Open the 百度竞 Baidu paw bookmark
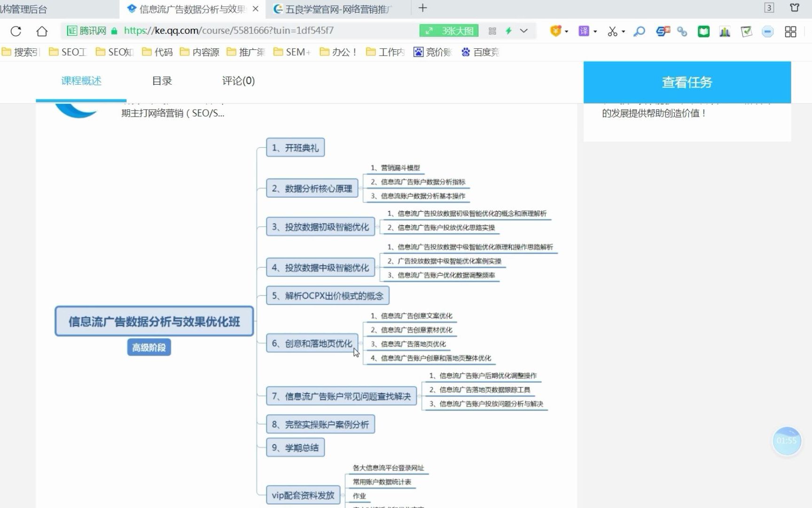Viewport: 812px width, 508px height. click(x=480, y=52)
